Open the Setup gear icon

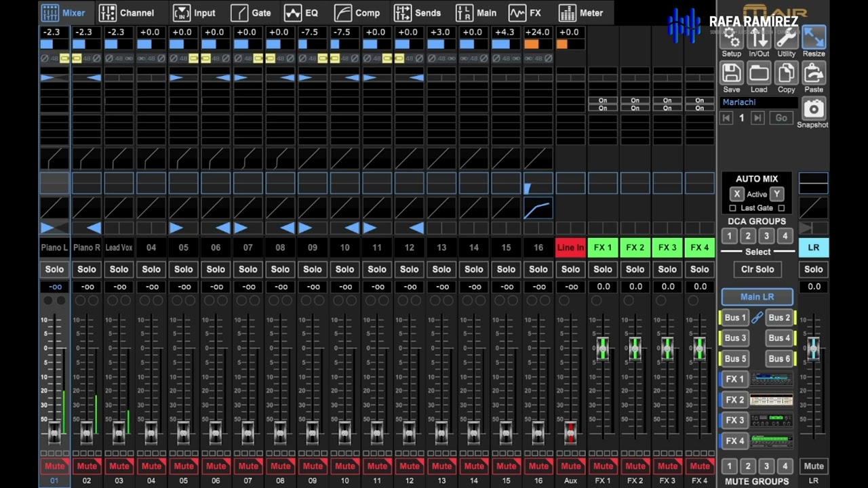pos(731,38)
